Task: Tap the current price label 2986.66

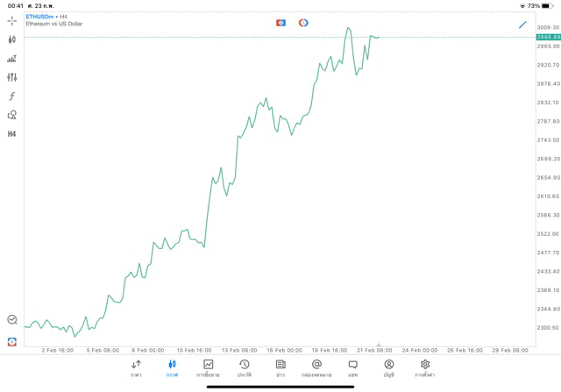Action: [548, 37]
